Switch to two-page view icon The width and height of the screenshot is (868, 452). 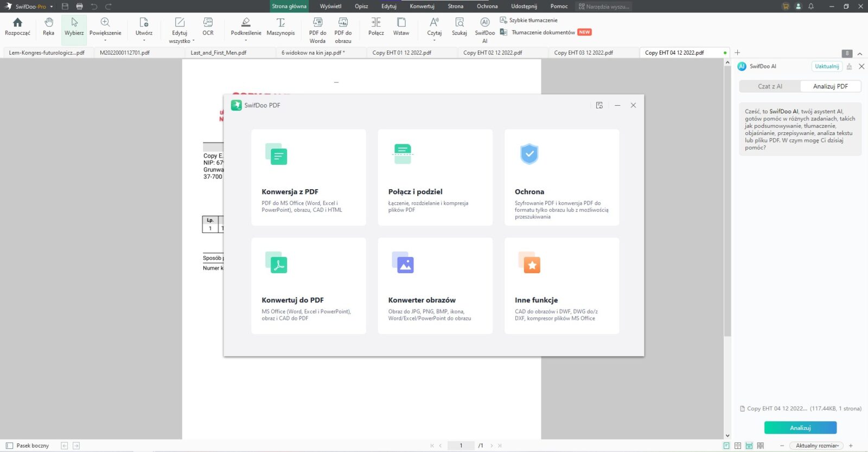(x=738, y=445)
